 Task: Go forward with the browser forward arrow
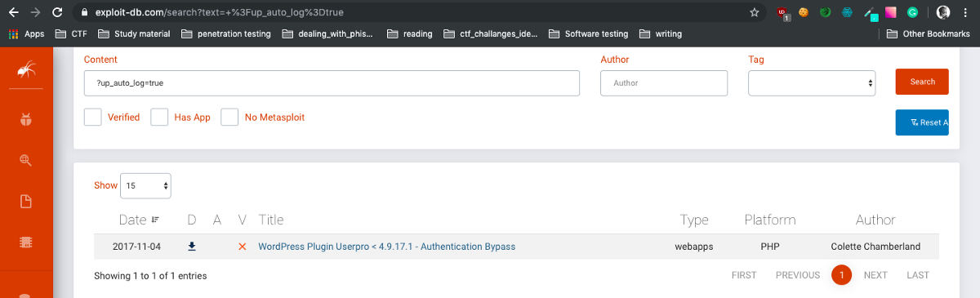click(35, 12)
